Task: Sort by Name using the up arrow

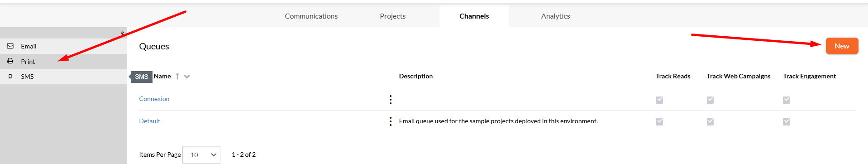Action: click(x=177, y=76)
